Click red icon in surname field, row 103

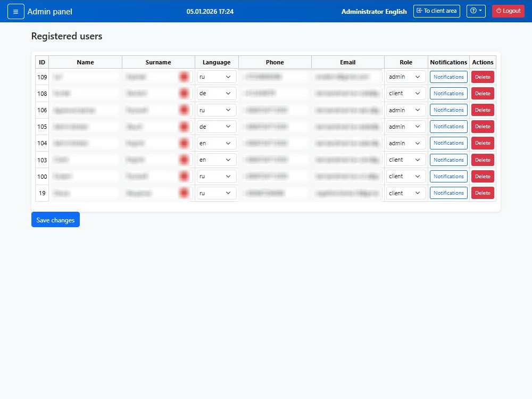184,160
